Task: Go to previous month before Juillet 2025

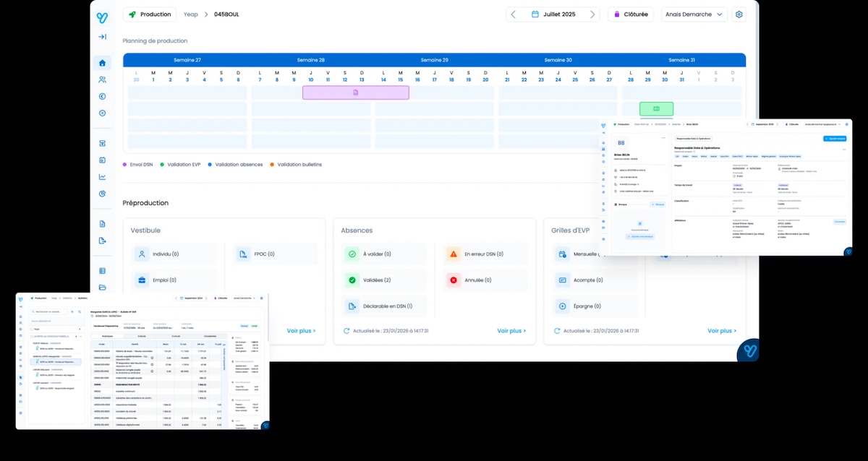Action: point(513,14)
